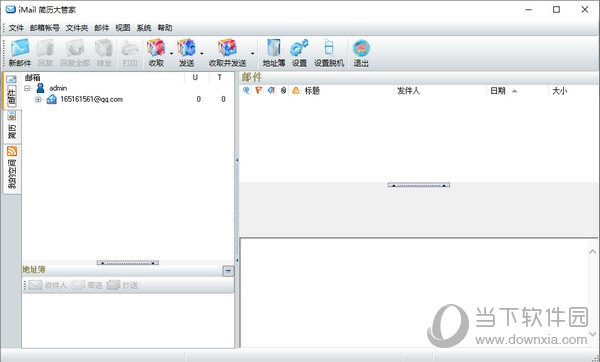Viewport: 600px width, 362px height.
Task: Click the 退出 exit icon
Action: [361, 53]
